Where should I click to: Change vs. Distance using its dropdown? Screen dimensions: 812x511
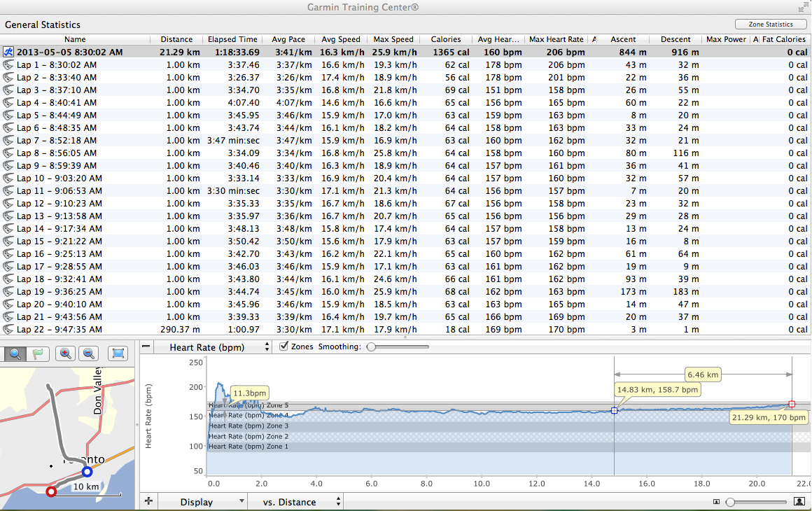click(x=300, y=501)
